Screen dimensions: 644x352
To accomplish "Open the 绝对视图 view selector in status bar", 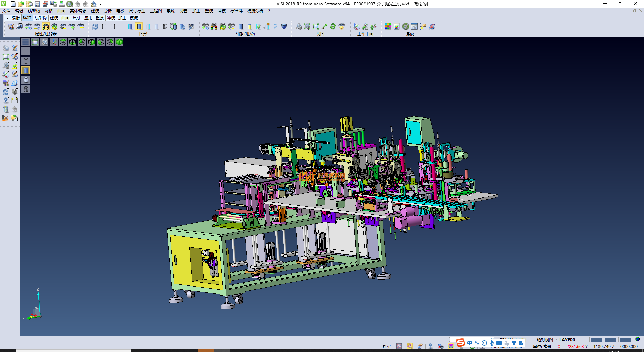I will pos(545,340).
